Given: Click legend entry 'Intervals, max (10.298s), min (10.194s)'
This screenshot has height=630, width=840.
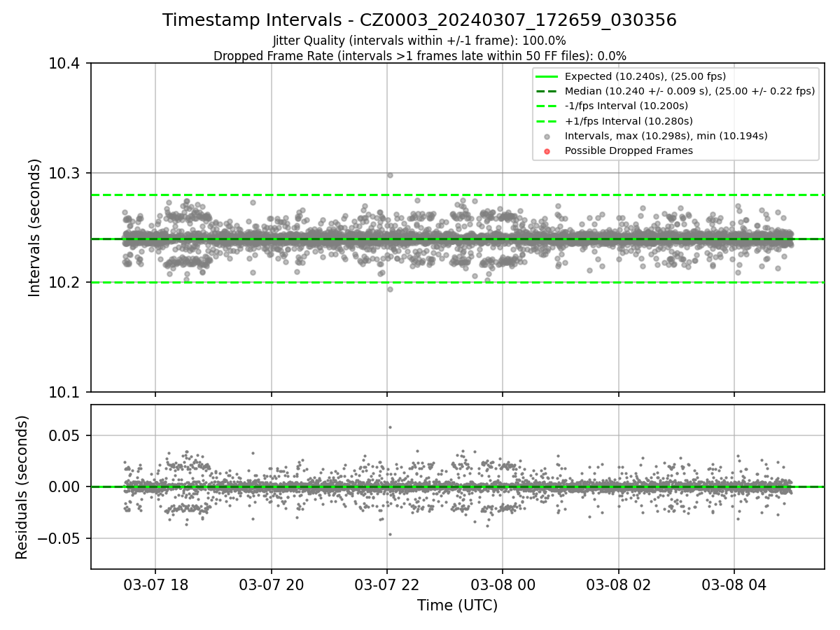Looking at the screenshot, I should [666, 136].
